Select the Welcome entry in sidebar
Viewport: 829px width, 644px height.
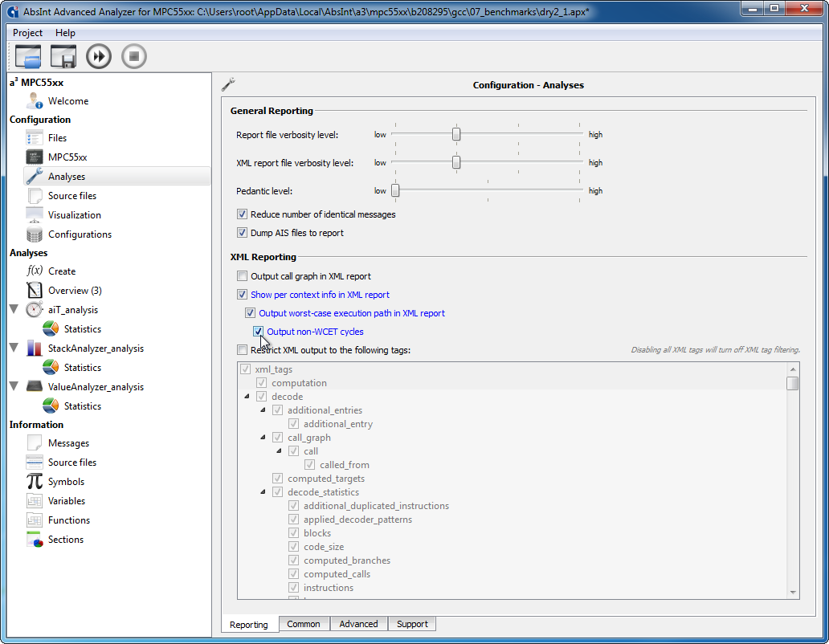pyautogui.click(x=68, y=101)
